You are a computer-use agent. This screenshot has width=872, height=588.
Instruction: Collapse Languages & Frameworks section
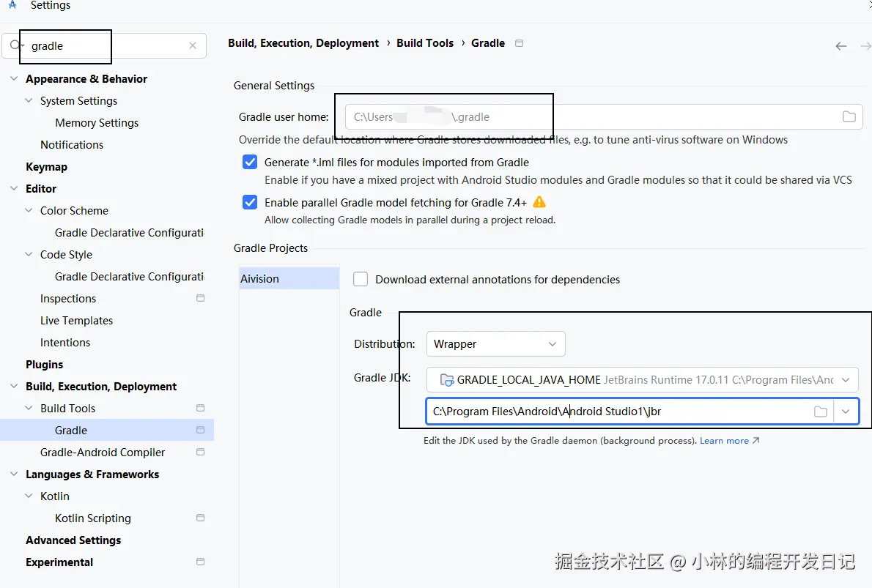tap(14, 474)
